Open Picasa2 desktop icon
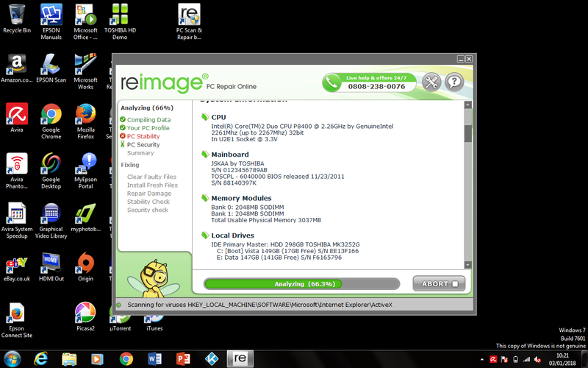The width and height of the screenshot is (588, 368). point(85,316)
